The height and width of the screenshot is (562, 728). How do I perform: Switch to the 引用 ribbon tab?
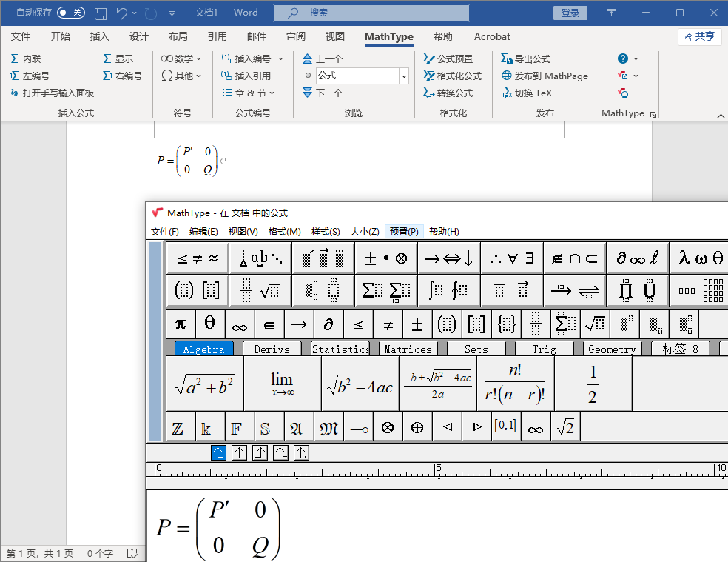pos(217,36)
